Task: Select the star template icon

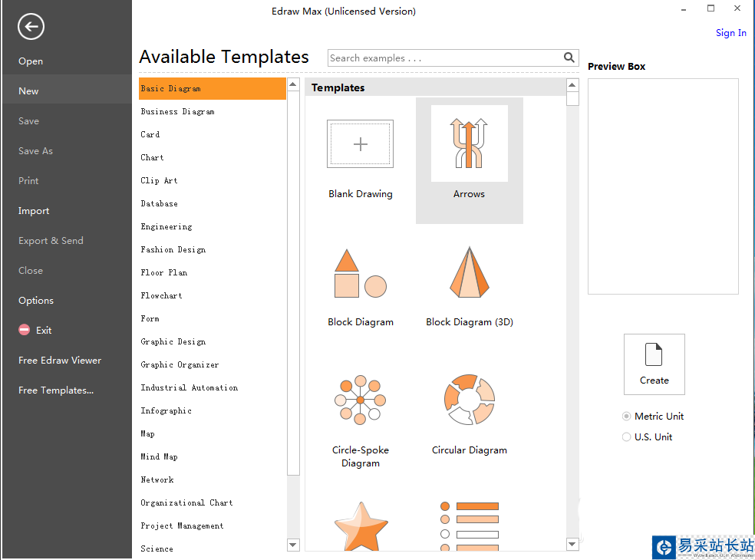Action: click(361, 525)
